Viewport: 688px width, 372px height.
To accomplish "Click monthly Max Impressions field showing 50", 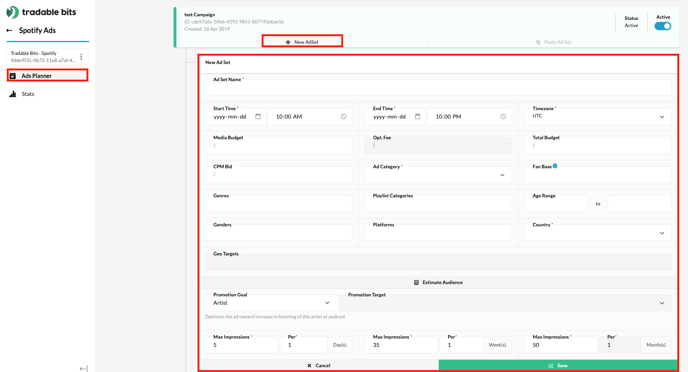I will (561, 345).
